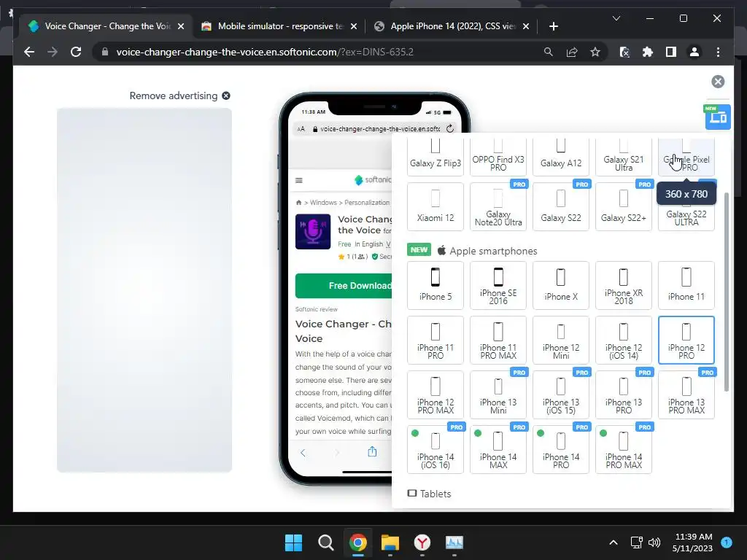Pick the OPPO Find X3 PRO device
This screenshot has height=560, width=747.
pos(498,157)
